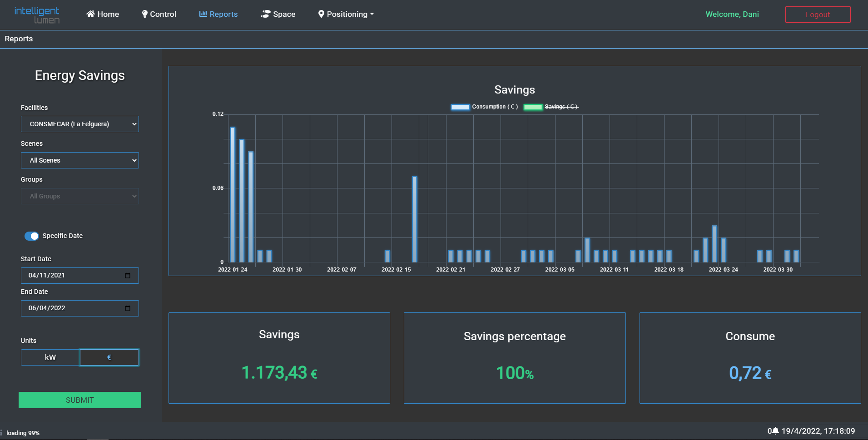
Task: Click the End Date input field
Action: tap(80, 308)
